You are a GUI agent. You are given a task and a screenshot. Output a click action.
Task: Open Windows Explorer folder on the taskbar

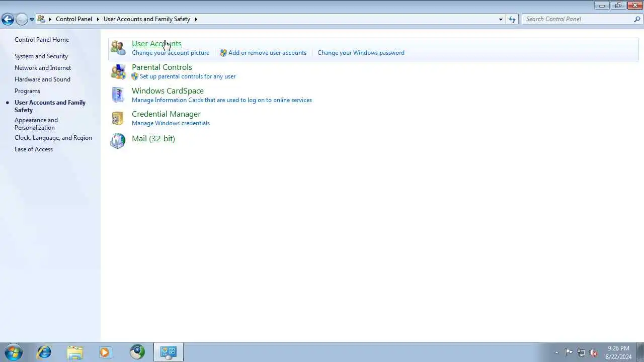coord(75,352)
